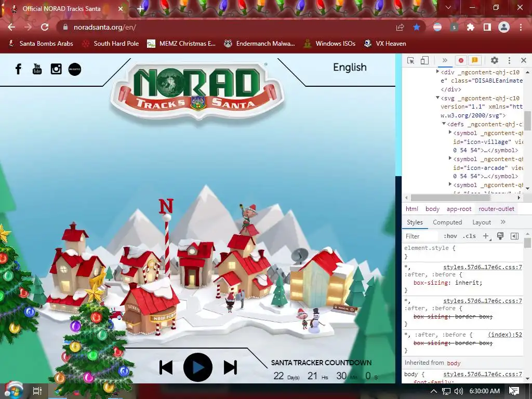Toggle the device toolbar in DevTools
Screen dimensions: 532x399
pos(424,60)
